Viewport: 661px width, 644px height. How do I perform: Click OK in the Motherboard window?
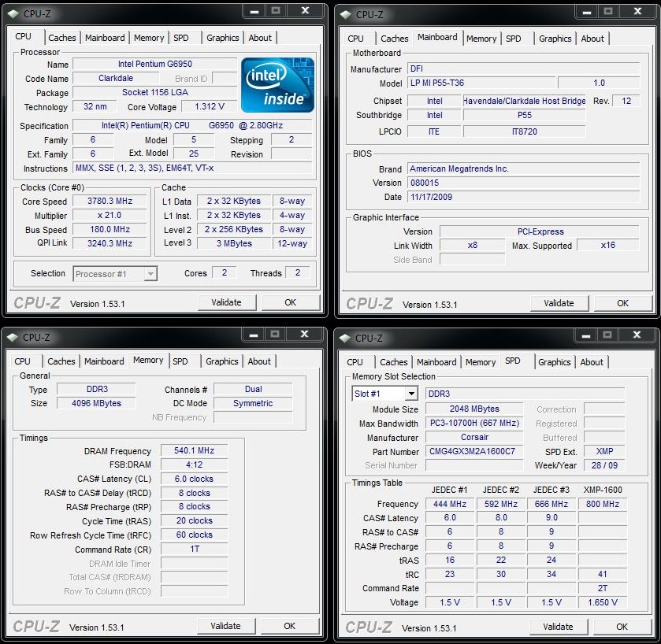(622, 303)
